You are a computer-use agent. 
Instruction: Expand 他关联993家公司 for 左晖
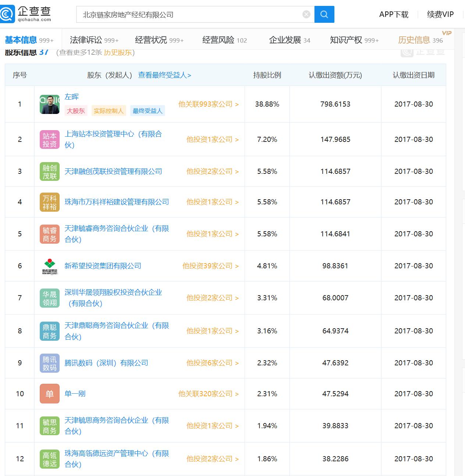click(x=209, y=104)
